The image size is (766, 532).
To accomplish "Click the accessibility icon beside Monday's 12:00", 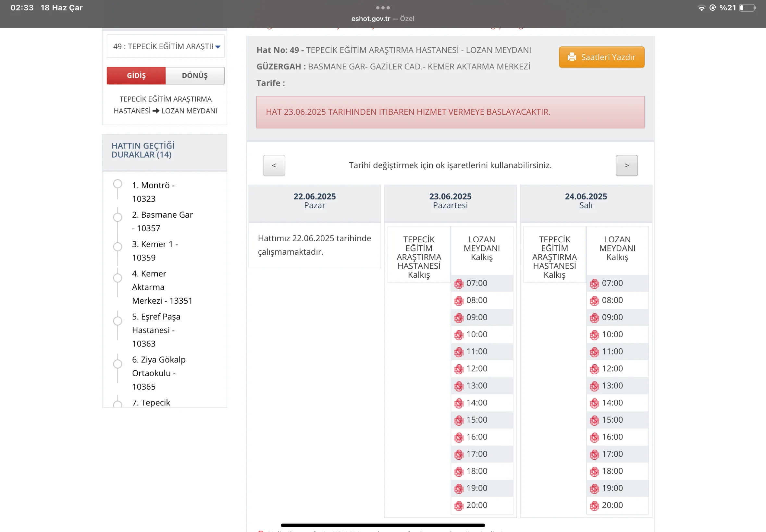I will 459,369.
